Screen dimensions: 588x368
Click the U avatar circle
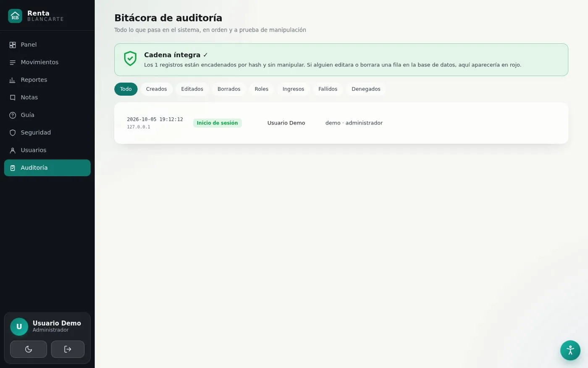click(x=19, y=327)
